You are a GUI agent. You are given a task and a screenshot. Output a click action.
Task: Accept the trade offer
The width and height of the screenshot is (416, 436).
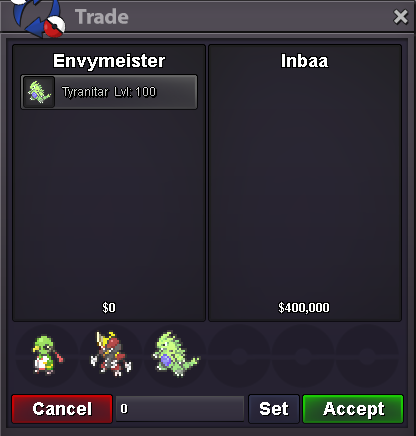pyautogui.click(x=353, y=409)
